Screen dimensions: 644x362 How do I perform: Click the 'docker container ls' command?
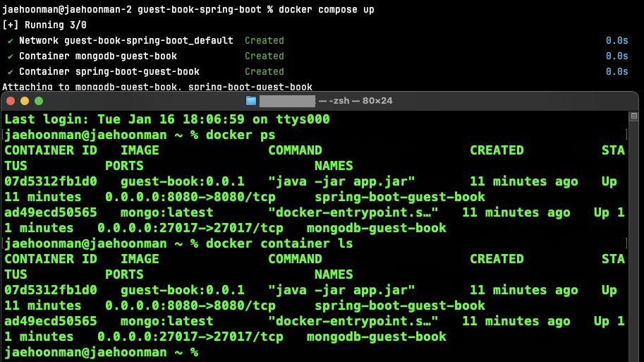[279, 243]
